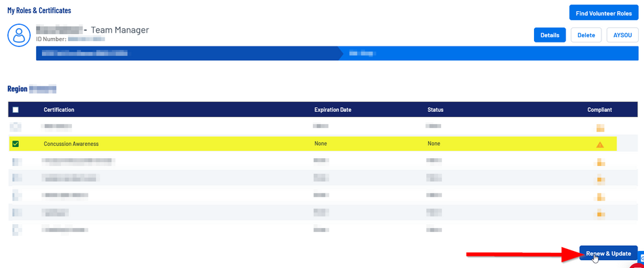The height and width of the screenshot is (268, 644).
Task: Delete the Team Manager role
Action: coord(586,35)
